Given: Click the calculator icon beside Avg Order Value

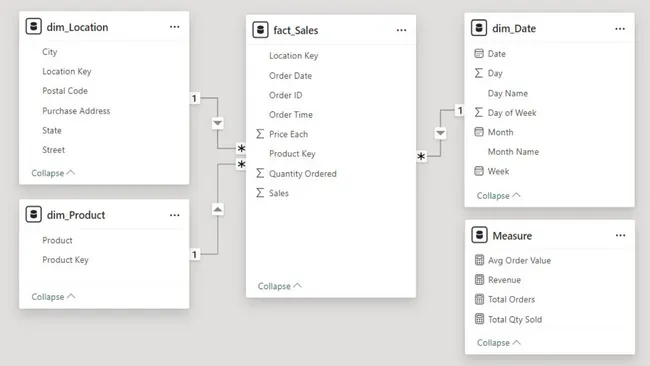Looking at the screenshot, I should tap(479, 260).
